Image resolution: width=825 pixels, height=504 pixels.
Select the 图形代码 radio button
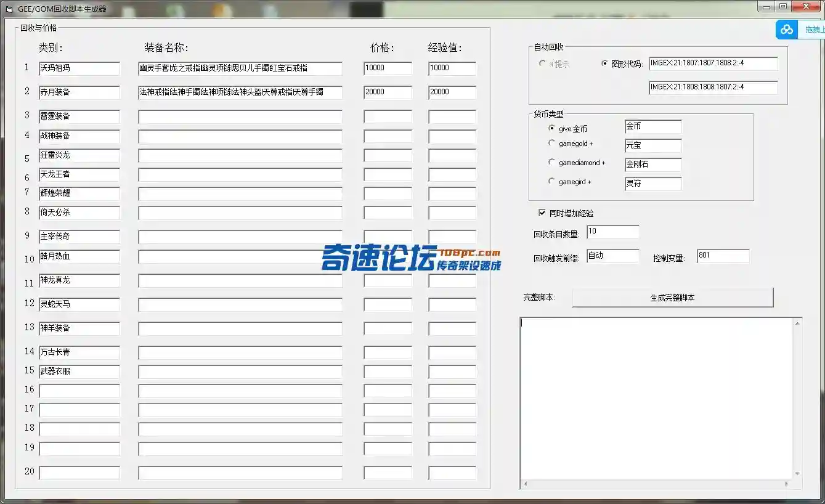(604, 63)
